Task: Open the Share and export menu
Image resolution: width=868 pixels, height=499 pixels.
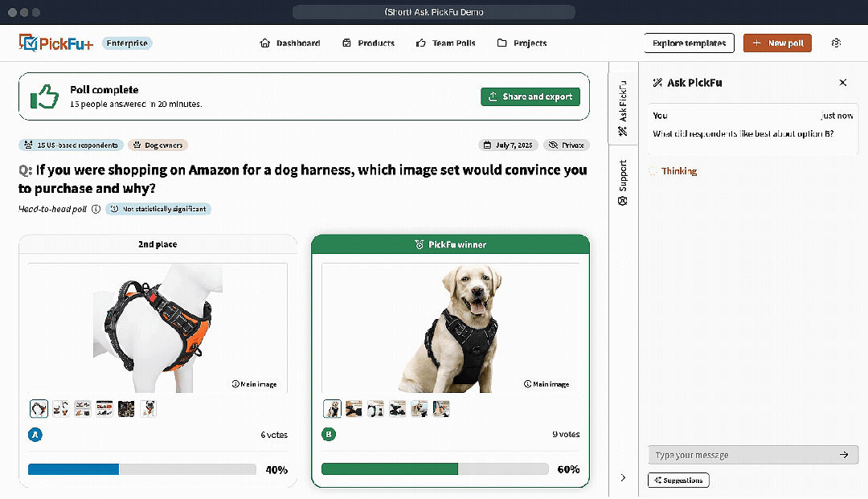Action: point(530,96)
